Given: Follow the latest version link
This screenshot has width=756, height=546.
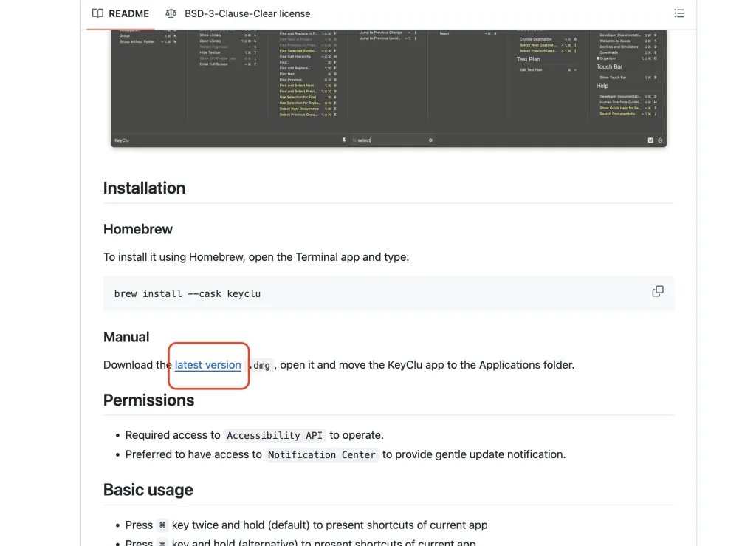Looking at the screenshot, I should tap(207, 365).
